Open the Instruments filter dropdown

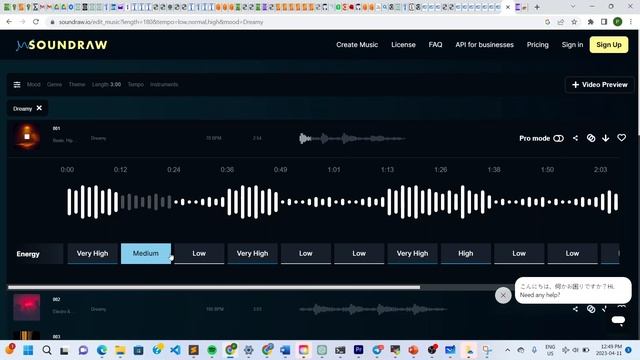coord(164,84)
